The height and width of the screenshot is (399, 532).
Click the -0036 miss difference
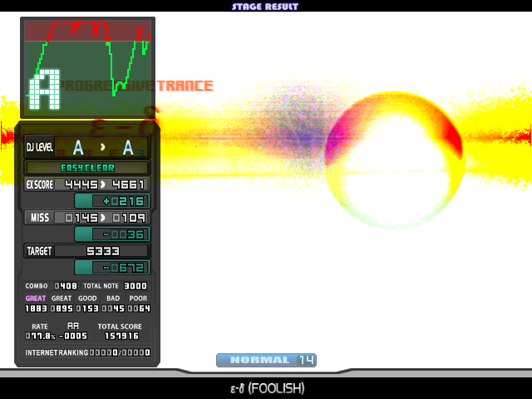pos(124,234)
